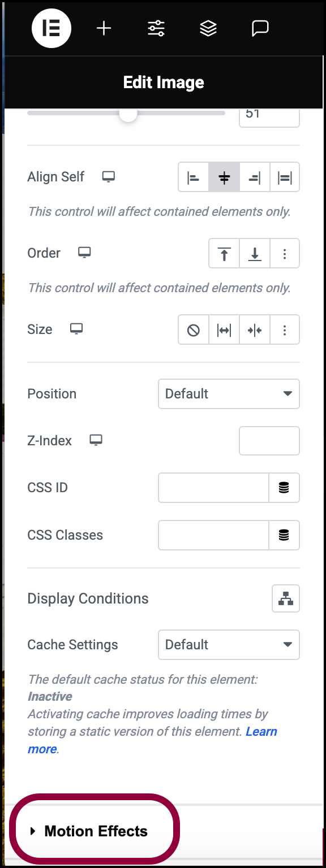Follow the Learn more link
The image size is (326, 868).
click(152, 740)
